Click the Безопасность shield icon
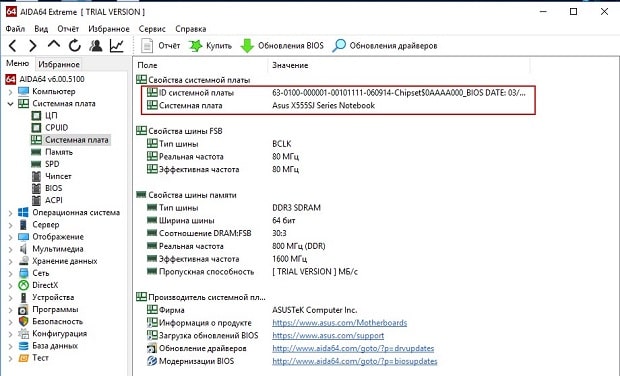Screen dimensions: 620x376 point(24,321)
